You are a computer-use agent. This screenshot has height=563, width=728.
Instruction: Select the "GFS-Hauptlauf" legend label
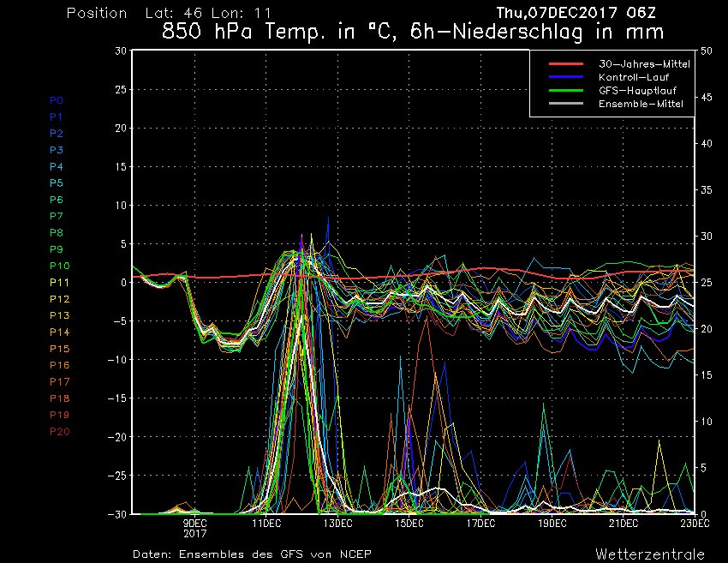click(637, 91)
